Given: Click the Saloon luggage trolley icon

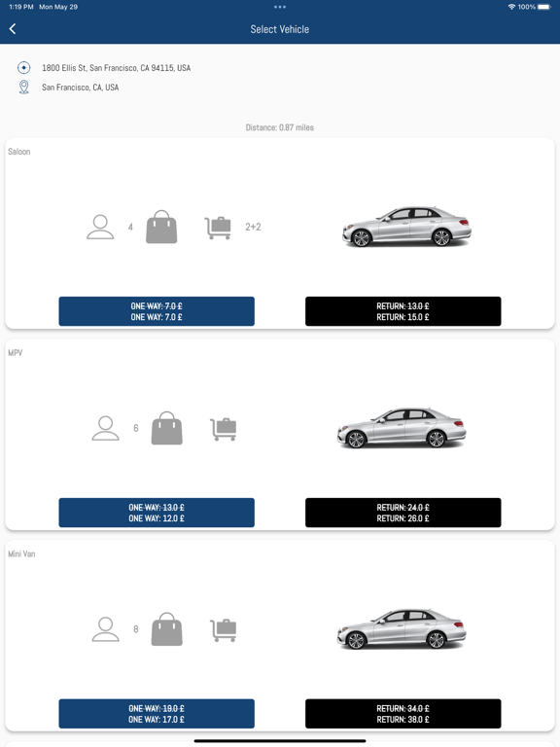Looking at the screenshot, I should click(218, 228).
